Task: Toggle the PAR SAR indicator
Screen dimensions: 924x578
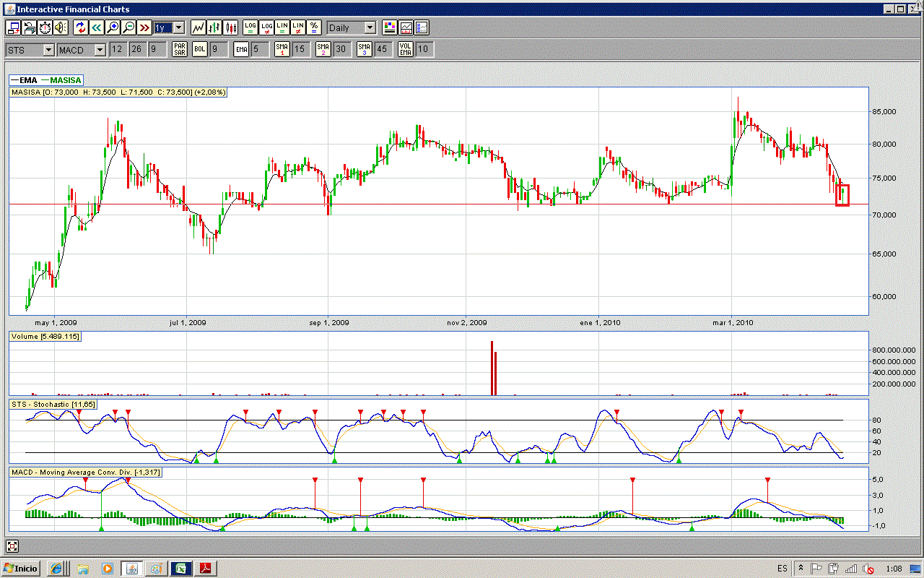Action: pyautogui.click(x=180, y=49)
